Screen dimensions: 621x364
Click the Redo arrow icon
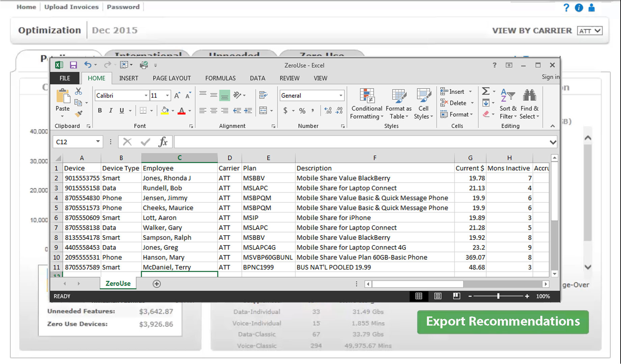click(107, 65)
